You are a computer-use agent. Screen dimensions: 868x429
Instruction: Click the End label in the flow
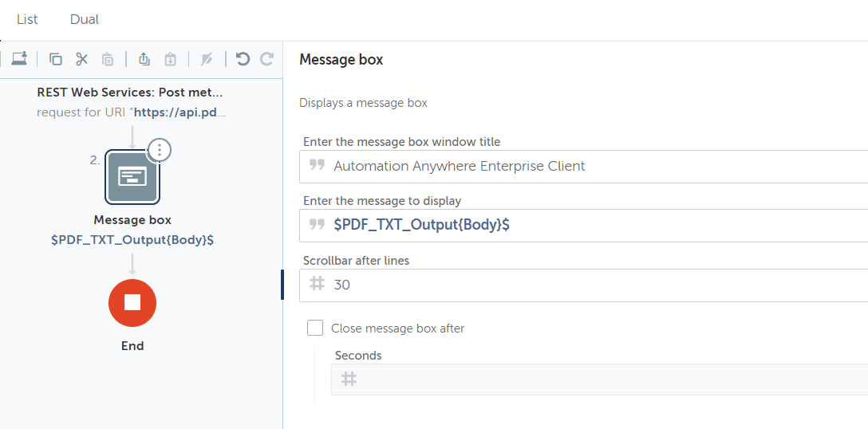click(x=132, y=346)
